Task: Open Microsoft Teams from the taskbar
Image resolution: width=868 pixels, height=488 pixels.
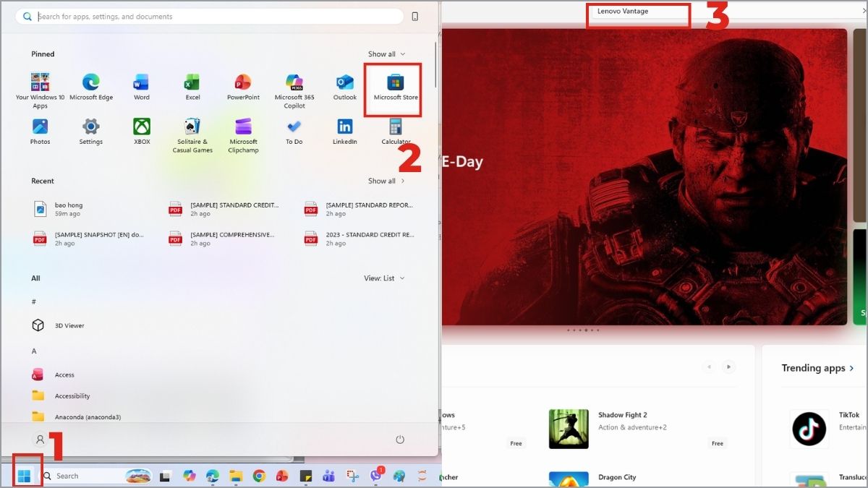Action: 328,476
